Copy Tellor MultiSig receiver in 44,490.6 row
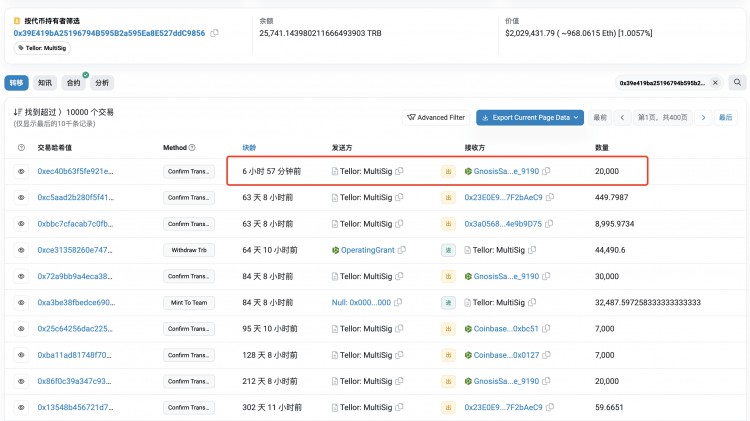750x421 pixels. [x=532, y=250]
